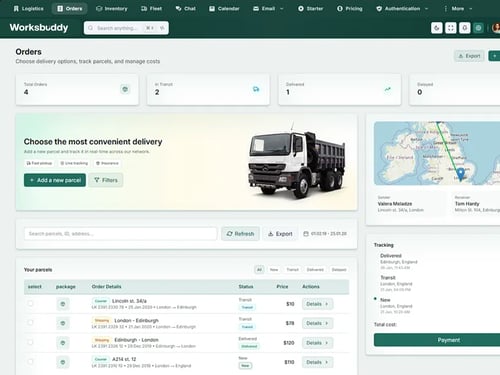Viewport: 500px width, 375px height.
Task: Go to the Pricing page
Action: pyautogui.click(x=350, y=9)
